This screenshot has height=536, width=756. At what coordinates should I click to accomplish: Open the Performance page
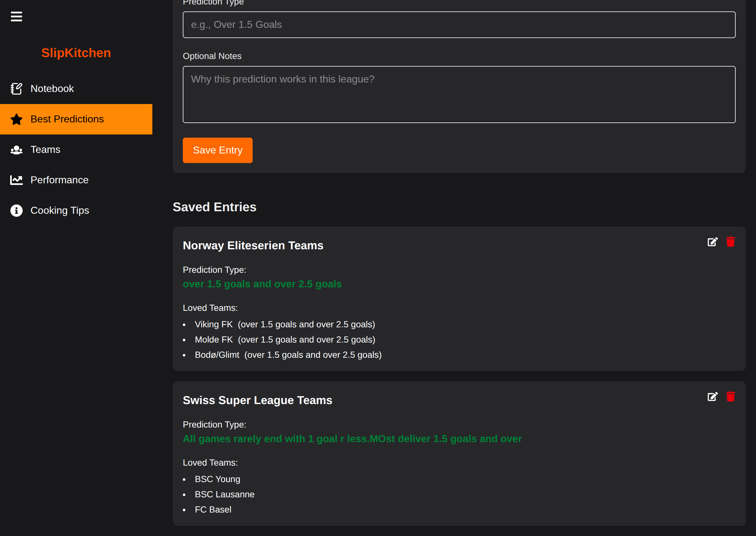pos(59,180)
